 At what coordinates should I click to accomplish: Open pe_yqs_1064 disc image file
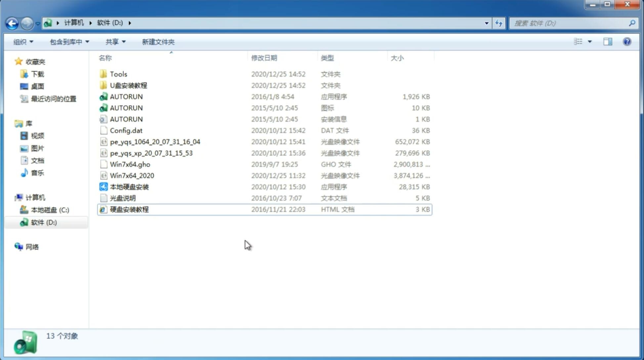(x=155, y=142)
